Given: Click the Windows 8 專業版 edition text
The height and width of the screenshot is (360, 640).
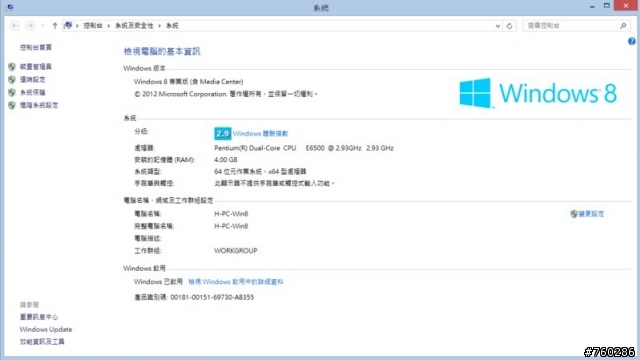Looking at the screenshot, I should [x=189, y=82].
